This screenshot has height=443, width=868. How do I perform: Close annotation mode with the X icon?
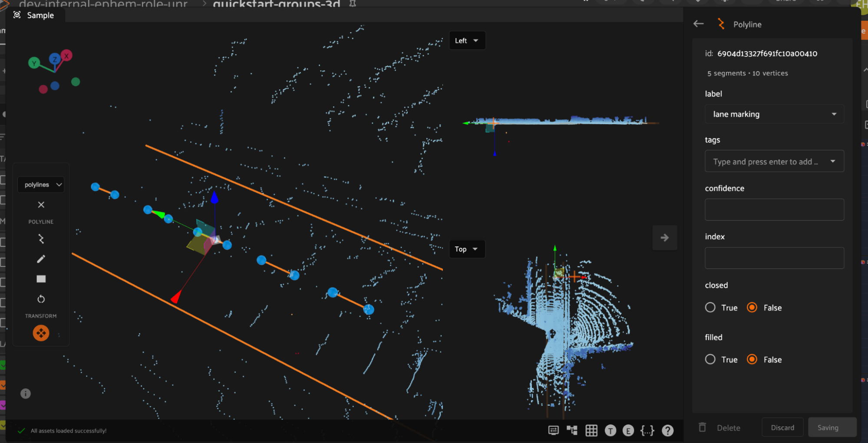[x=41, y=205]
